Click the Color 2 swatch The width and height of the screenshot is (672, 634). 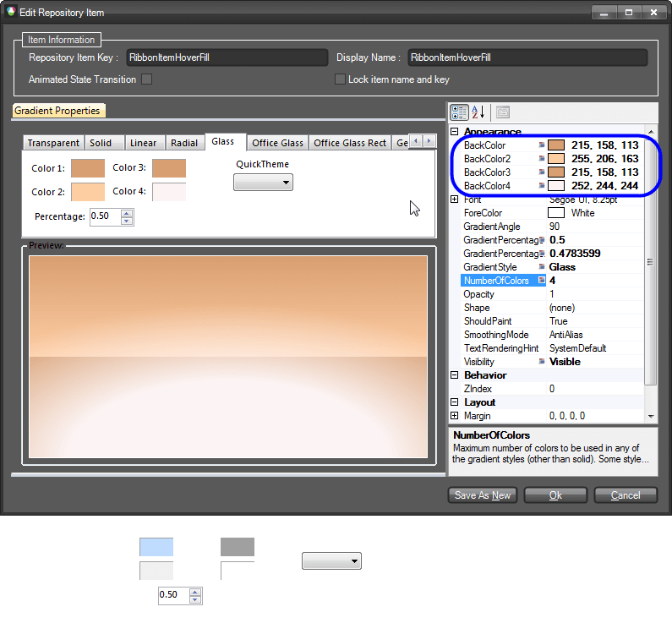(88, 192)
